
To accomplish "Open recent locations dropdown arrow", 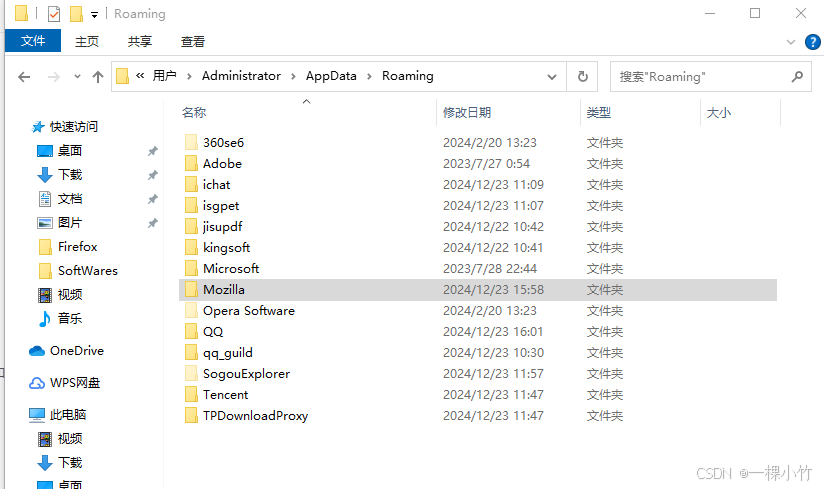I will pos(77,77).
